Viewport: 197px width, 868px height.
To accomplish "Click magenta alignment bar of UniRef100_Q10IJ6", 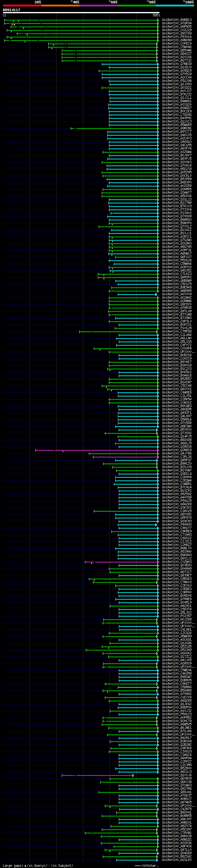I will coord(98,775).
